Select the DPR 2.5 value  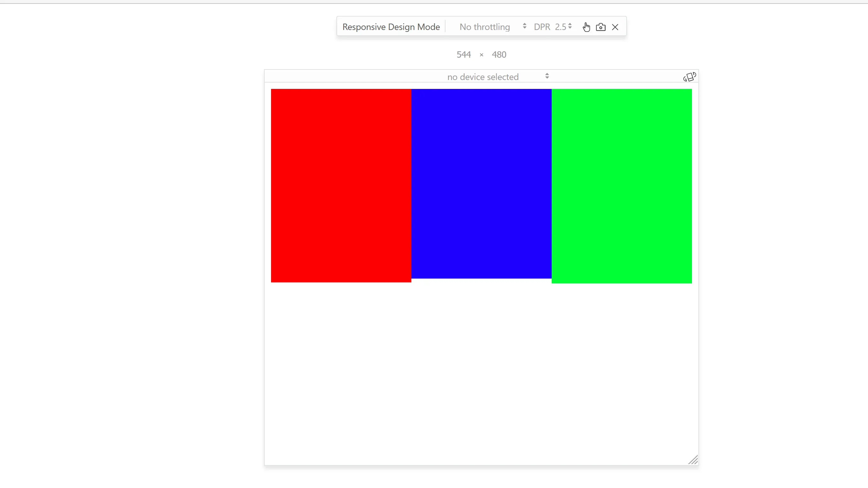(561, 27)
